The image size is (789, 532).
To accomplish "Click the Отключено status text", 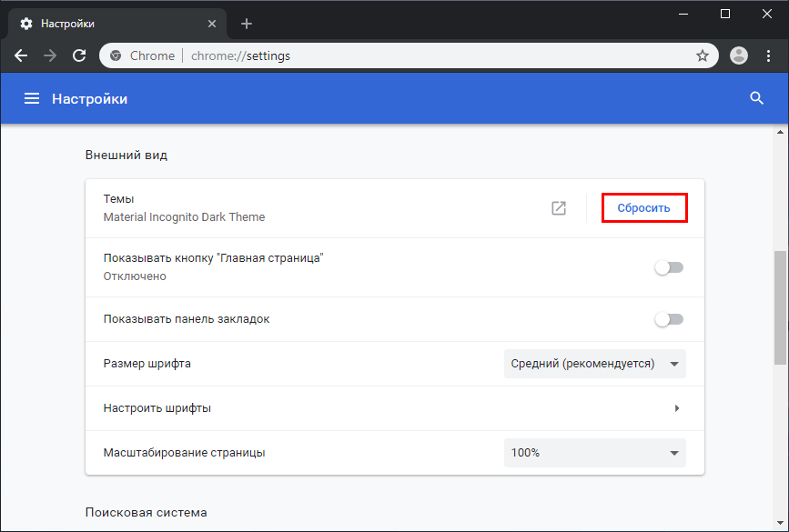I will coord(135,276).
